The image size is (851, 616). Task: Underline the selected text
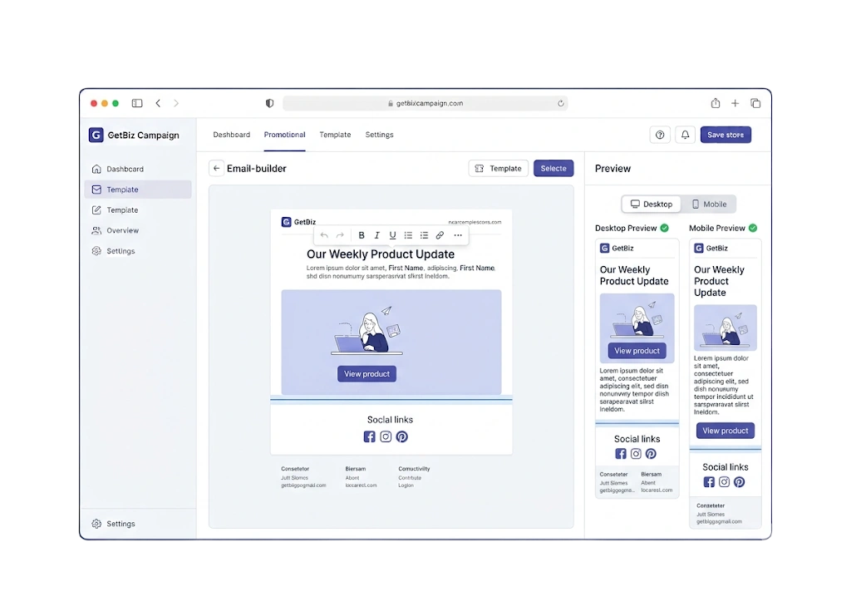(x=392, y=235)
